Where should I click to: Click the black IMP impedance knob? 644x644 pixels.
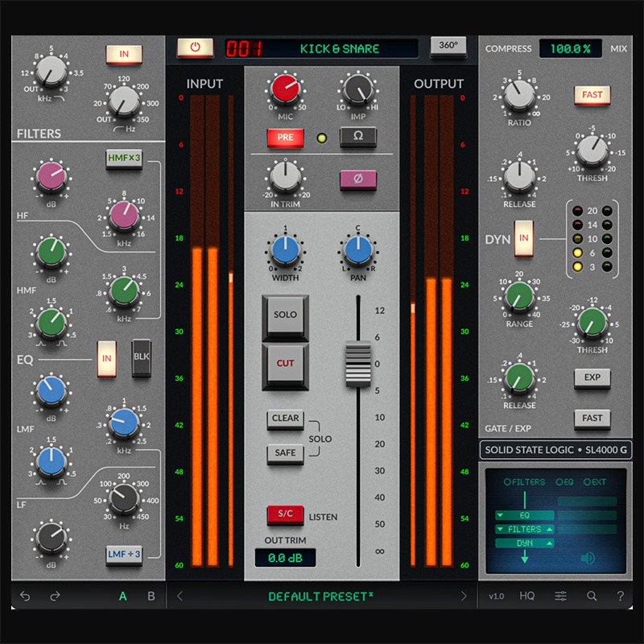pyautogui.click(x=357, y=89)
